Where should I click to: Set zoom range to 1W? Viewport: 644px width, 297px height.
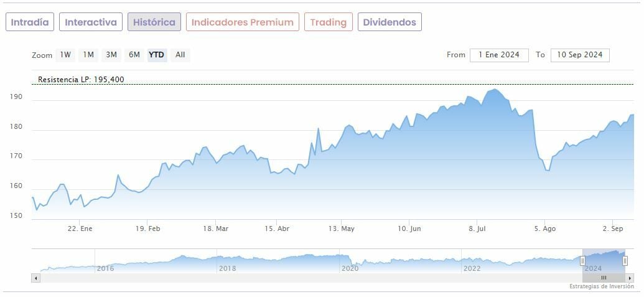point(65,55)
